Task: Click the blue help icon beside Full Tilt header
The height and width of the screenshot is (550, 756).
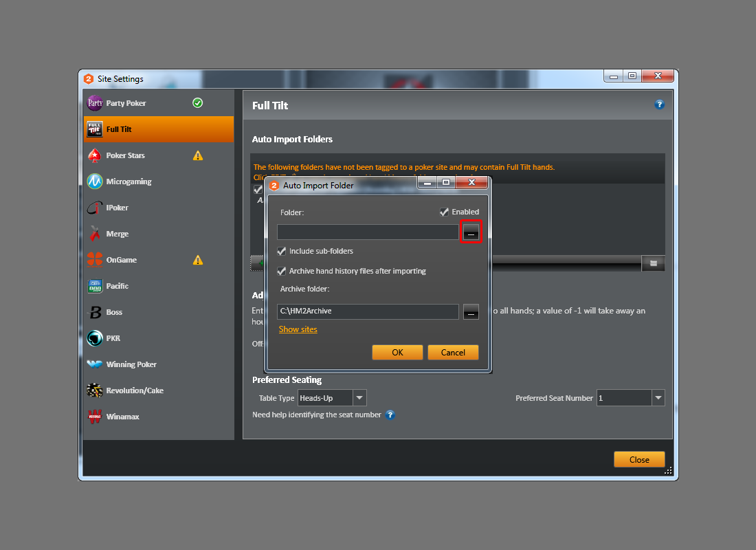Action: click(659, 104)
